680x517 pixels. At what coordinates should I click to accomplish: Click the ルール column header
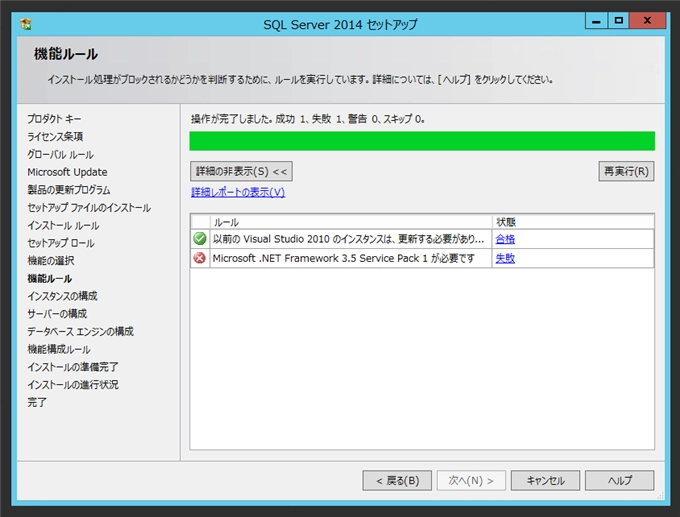[x=351, y=222]
